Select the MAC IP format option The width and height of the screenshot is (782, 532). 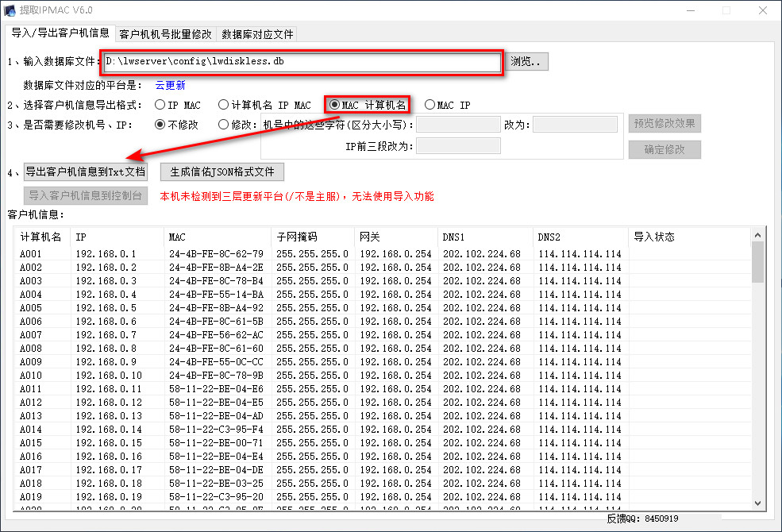tap(430, 103)
